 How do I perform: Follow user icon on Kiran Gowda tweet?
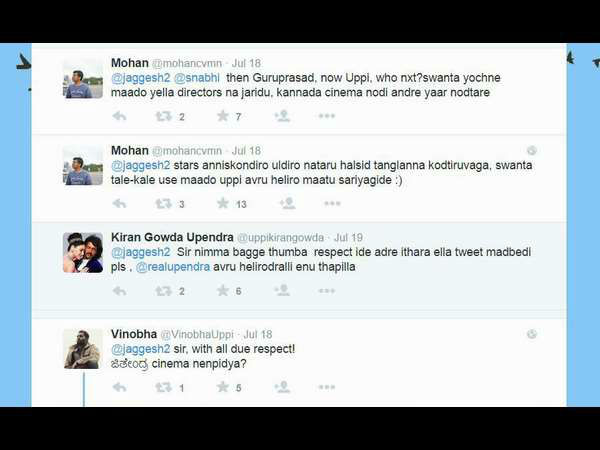coord(282,291)
